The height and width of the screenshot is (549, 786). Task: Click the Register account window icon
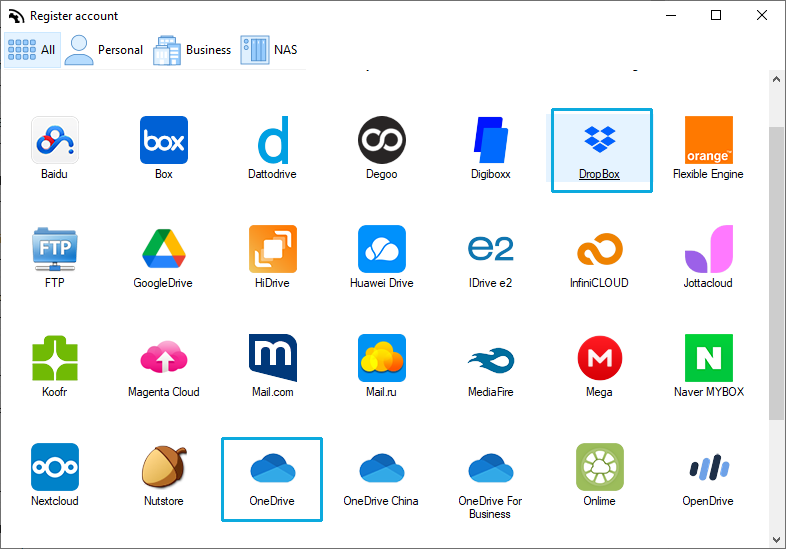(x=16, y=16)
